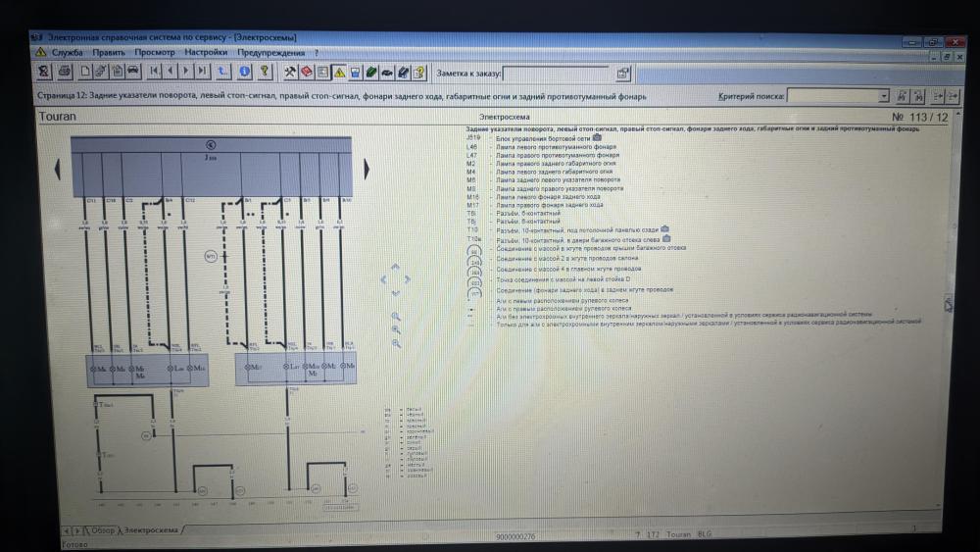This screenshot has height=552, width=980.
Task: Click the dark car silhouette toolbar icon
Action: (x=387, y=73)
